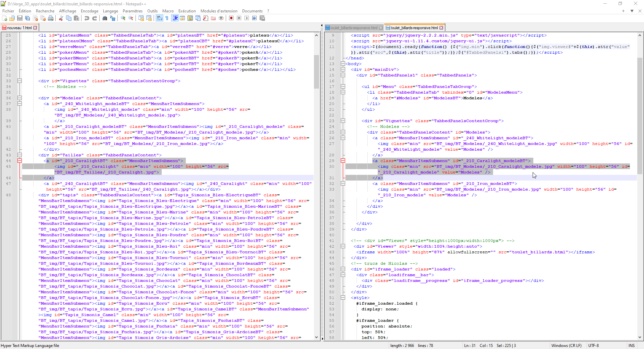Screen dimensions: 644x349
Task: Open the Encodage menu
Action: point(90,11)
